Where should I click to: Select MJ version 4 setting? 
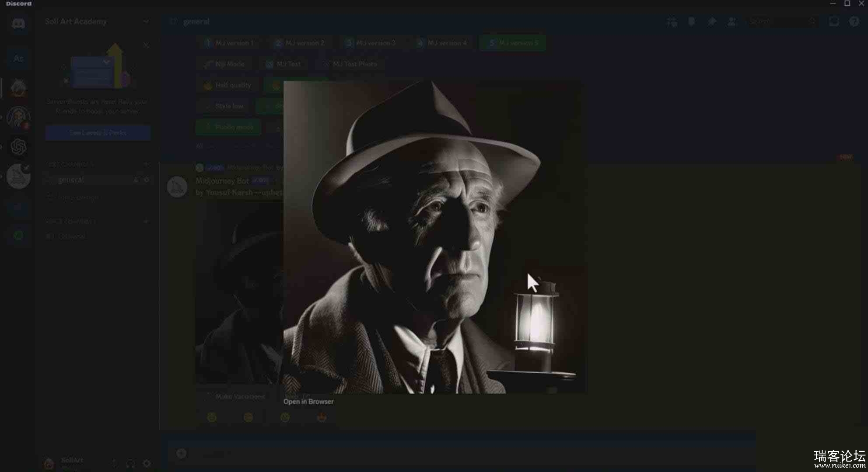[x=441, y=43]
